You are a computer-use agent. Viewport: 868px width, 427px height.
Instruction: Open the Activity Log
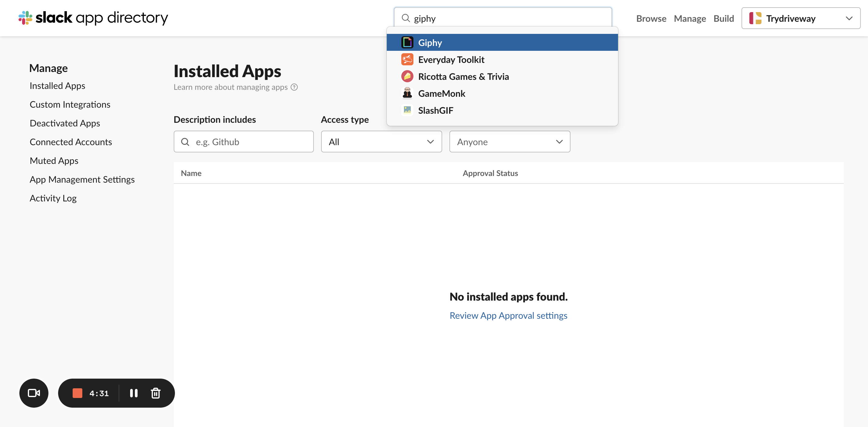(53, 198)
